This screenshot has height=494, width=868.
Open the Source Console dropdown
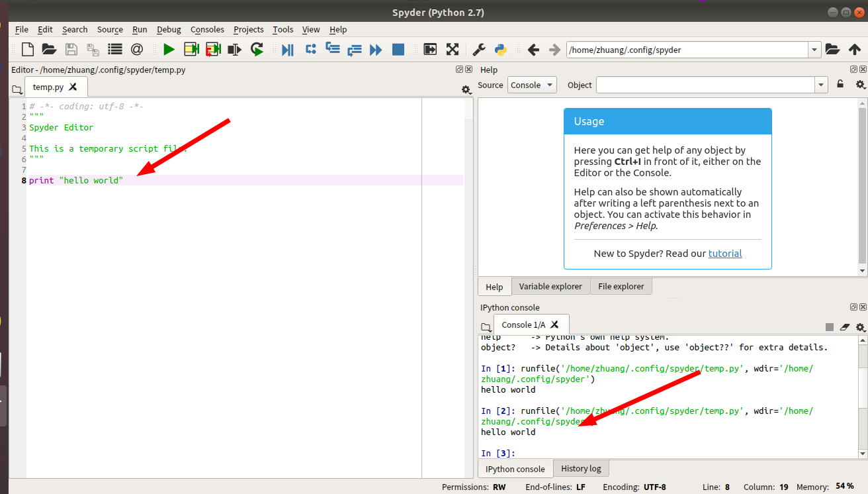click(532, 85)
